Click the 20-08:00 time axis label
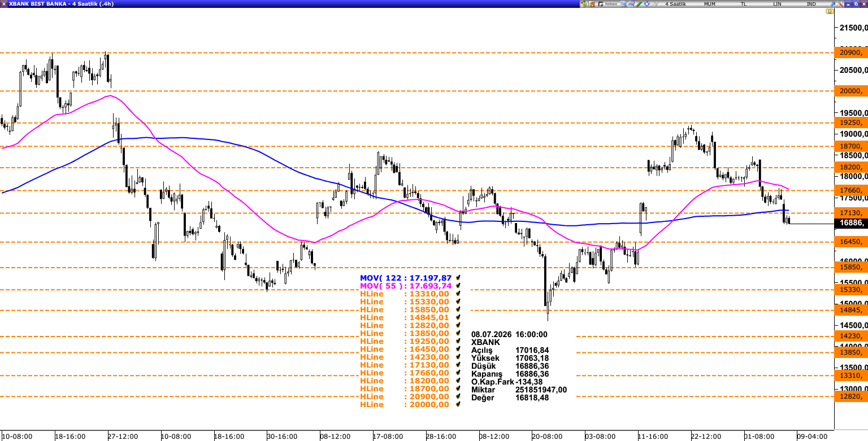Image resolution: width=868 pixels, height=441 pixels. (x=547, y=436)
